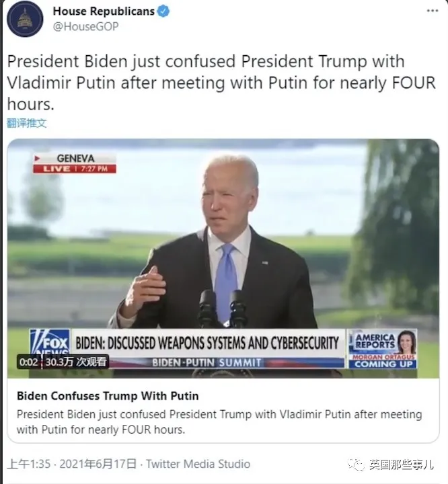Click the 30.3万 次观看 view count

click(76, 362)
